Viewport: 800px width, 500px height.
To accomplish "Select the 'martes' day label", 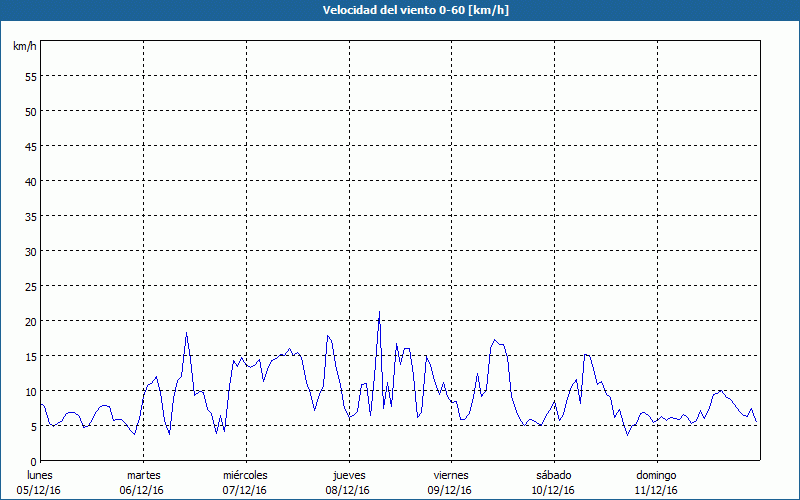I will [x=143, y=475].
